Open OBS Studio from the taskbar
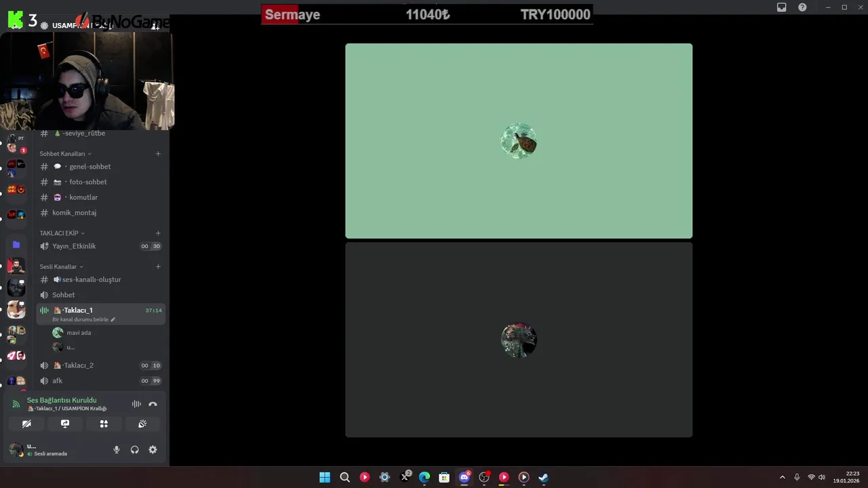868x488 pixels. [484, 477]
